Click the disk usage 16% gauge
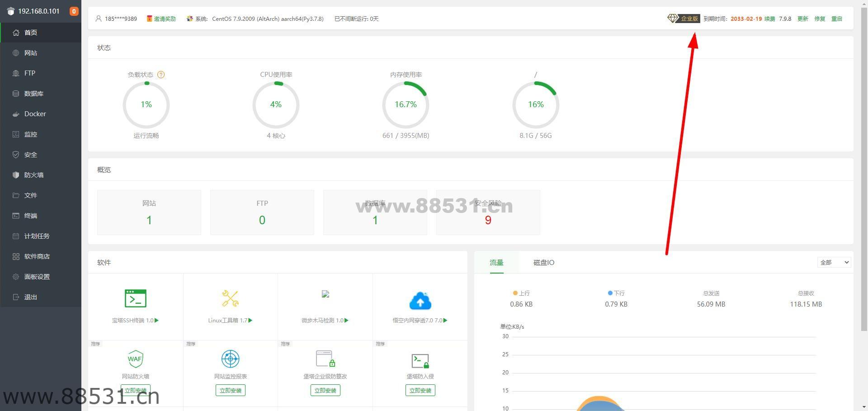This screenshot has width=868, height=411. coord(536,105)
